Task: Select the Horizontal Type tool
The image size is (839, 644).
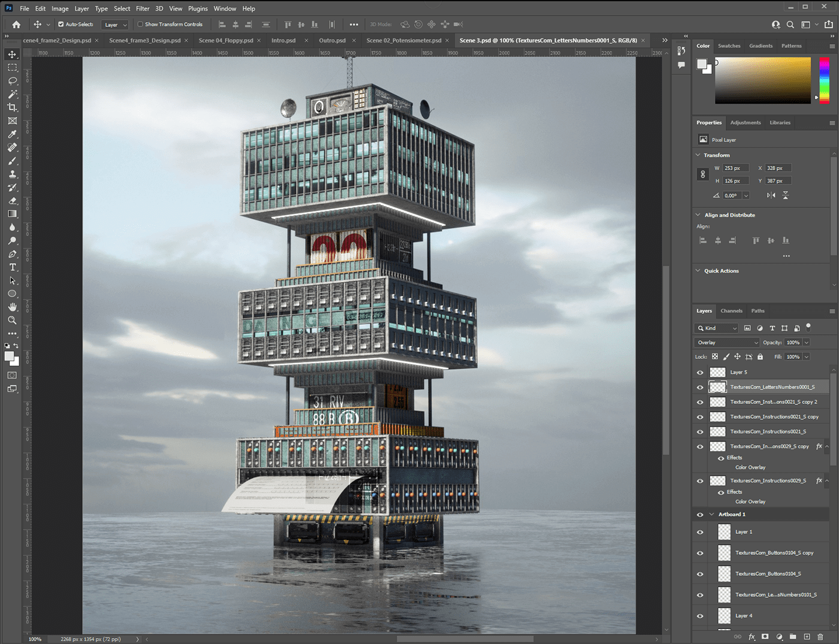Action: pyautogui.click(x=12, y=267)
